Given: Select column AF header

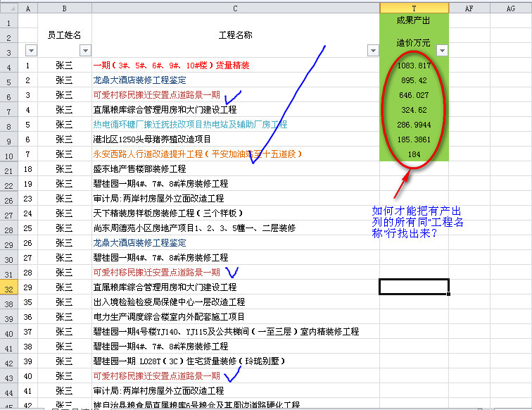Looking at the screenshot, I should pyautogui.click(x=469, y=8).
